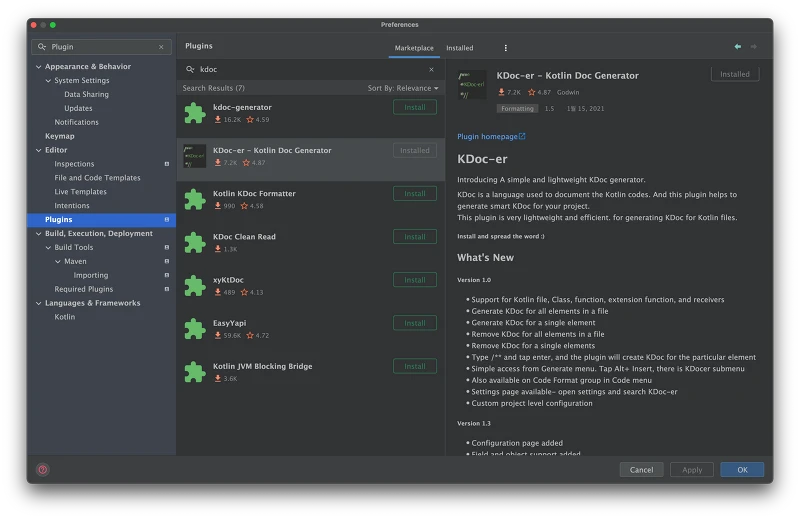Screen dimensions: 800x519
Task: Switch to the Installed tab
Action: point(460,48)
